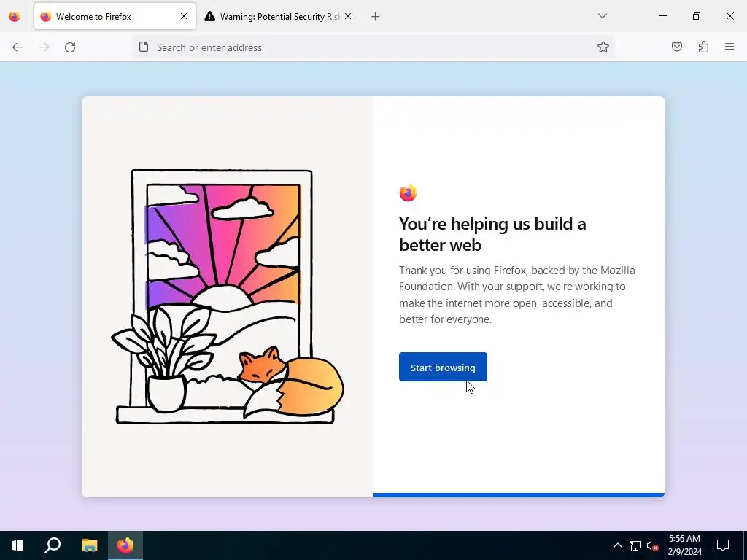The image size is (747, 560).
Task: Click the page info icon in address bar
Action: (144, 47)
